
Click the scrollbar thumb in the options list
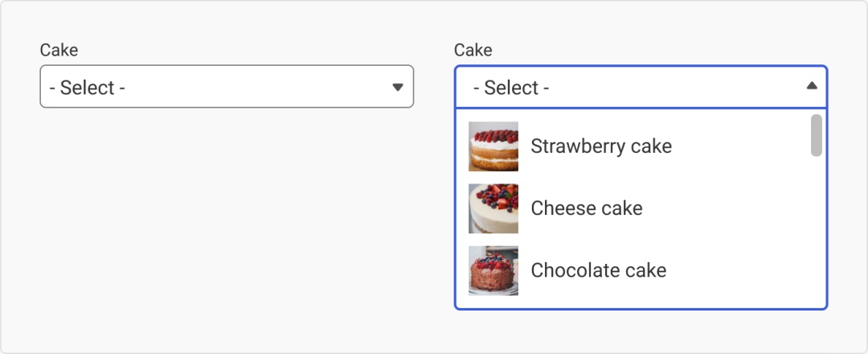click(x=817, y=135)
